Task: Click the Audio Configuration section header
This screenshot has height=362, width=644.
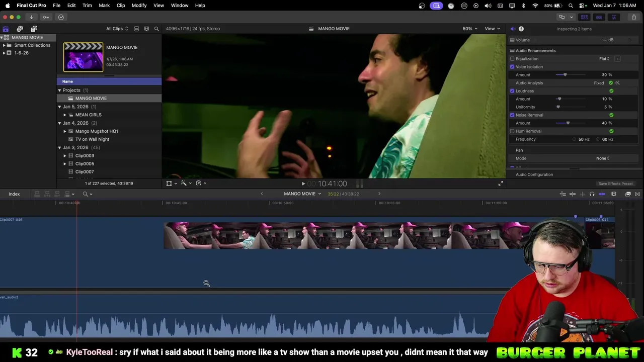Action: tap(534, 175)
